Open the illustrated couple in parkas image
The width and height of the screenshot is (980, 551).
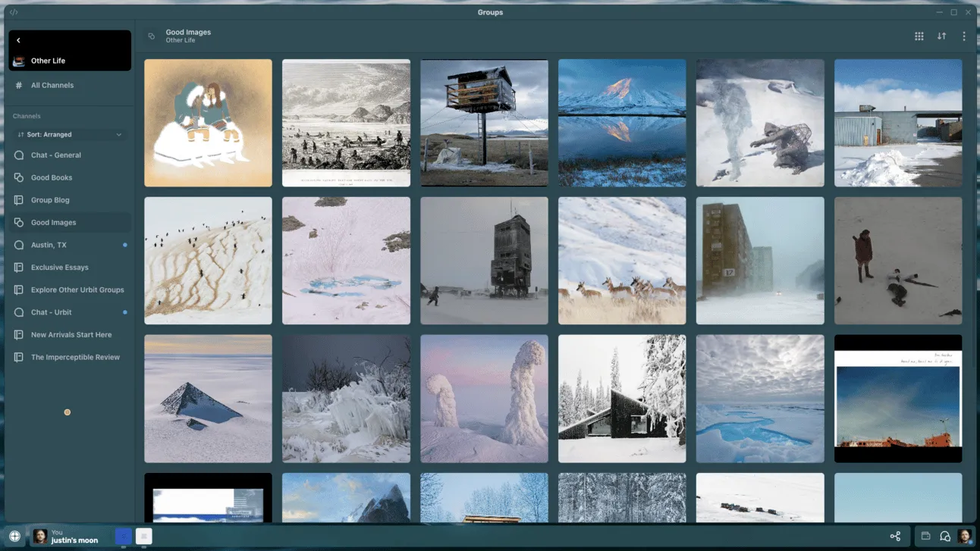point(208,123)
